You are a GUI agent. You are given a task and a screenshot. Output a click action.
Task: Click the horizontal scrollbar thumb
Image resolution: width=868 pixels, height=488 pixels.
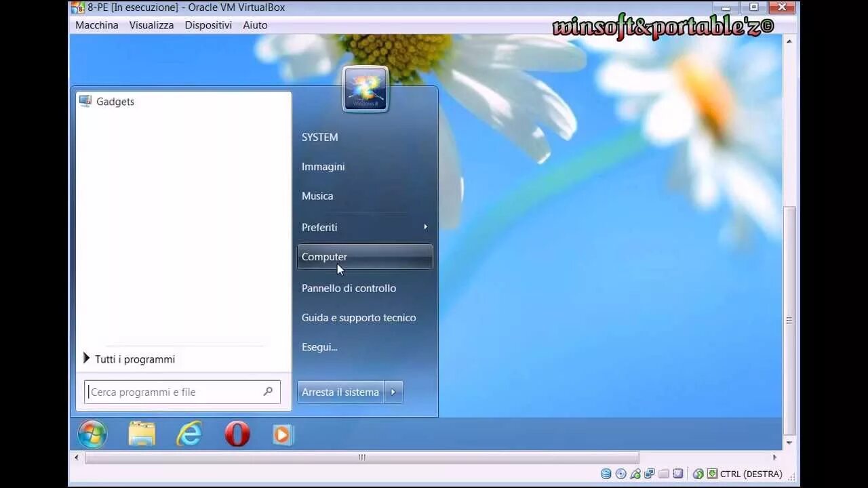(361, 457)
